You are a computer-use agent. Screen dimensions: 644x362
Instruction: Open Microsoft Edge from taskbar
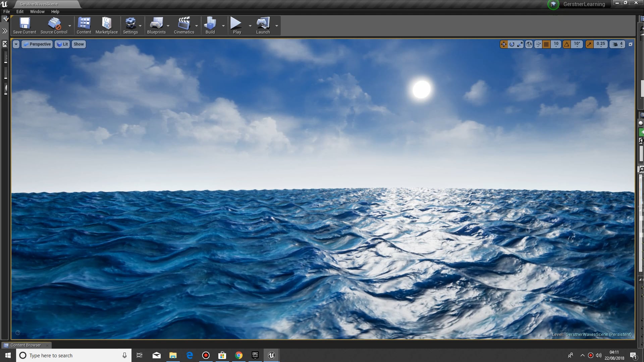[190, 355]
